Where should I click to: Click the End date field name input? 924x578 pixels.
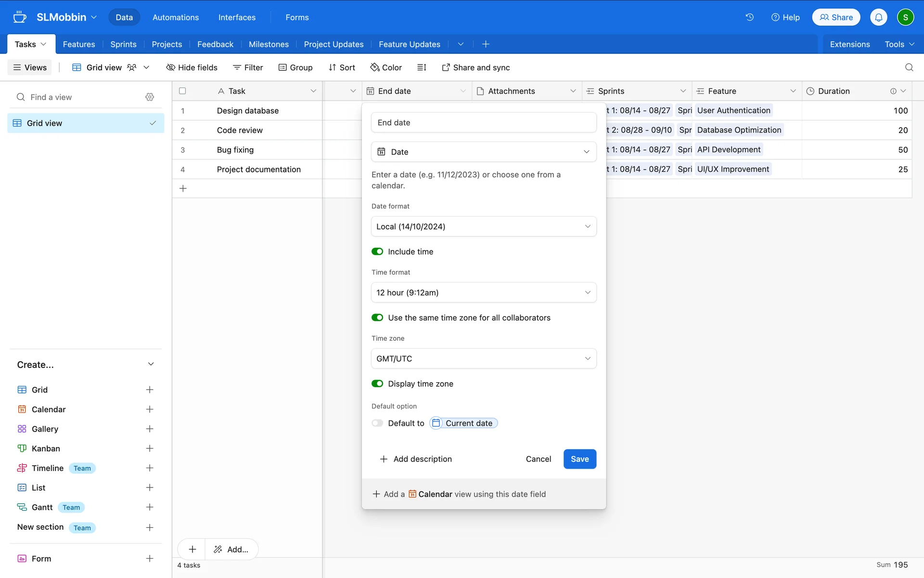point(484,122)
